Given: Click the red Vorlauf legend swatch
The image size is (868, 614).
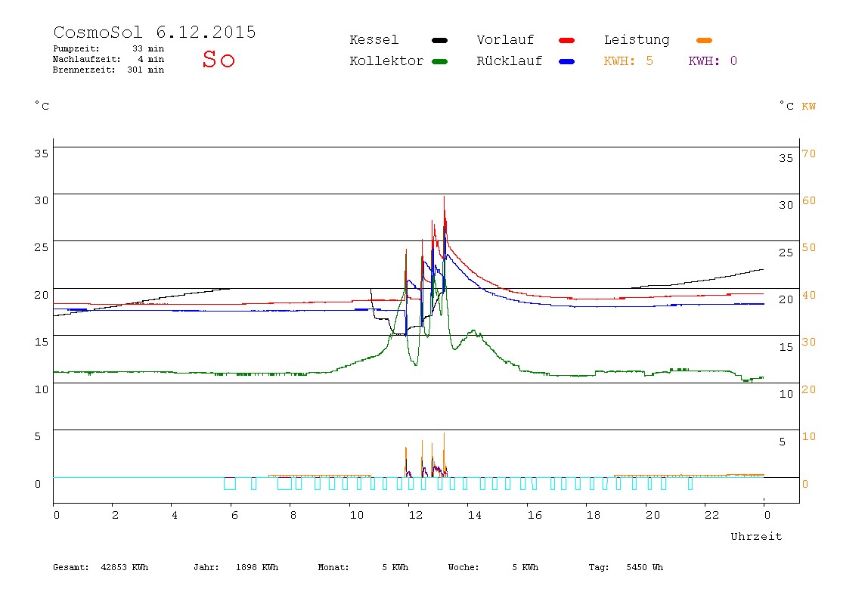Looking at the screenshot, I should coord(566,40).
